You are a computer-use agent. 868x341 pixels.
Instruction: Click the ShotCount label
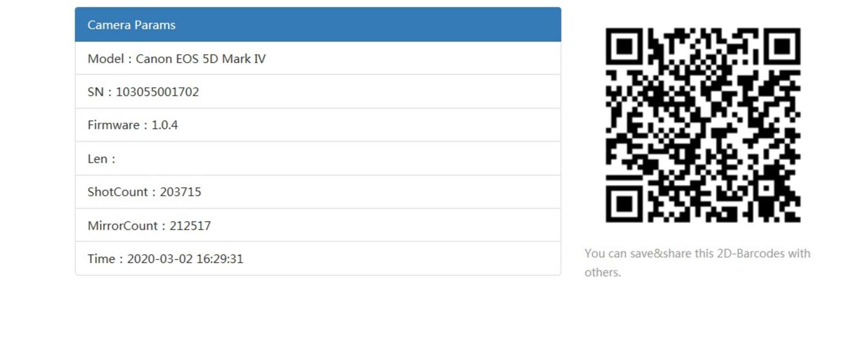click(118, 192)
